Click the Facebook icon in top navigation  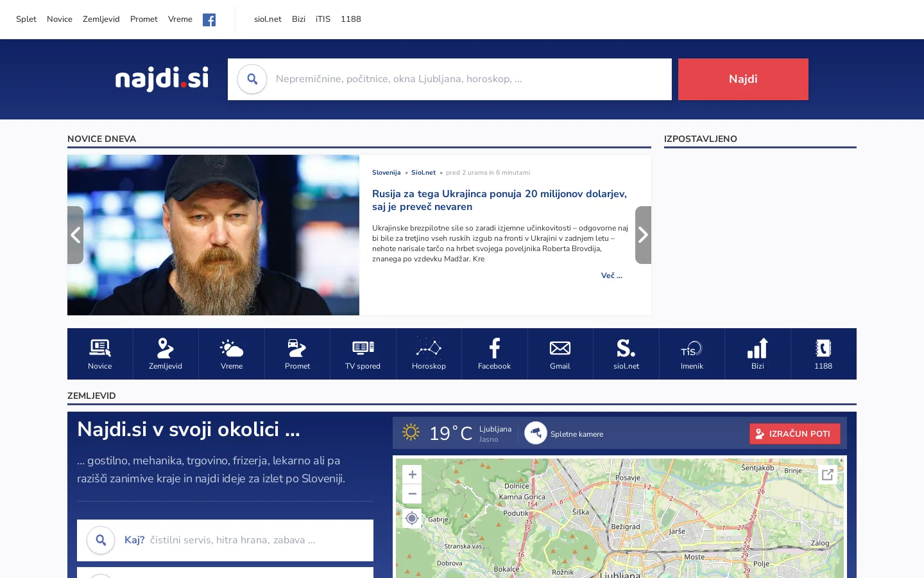(209, 20)
